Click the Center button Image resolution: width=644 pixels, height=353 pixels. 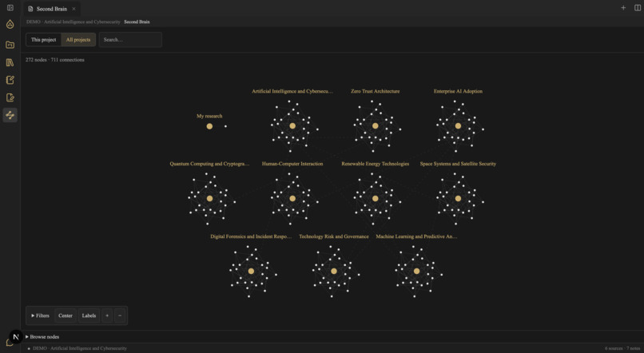tap(66, 315)
